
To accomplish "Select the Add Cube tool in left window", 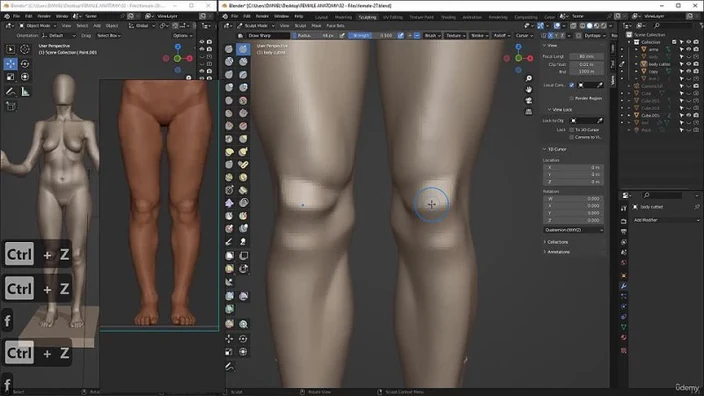I will pyautogui.click(x=10, y=106).
